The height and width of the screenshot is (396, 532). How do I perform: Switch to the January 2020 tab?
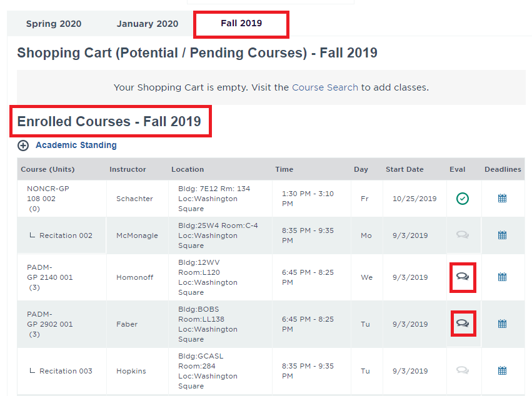148,24
